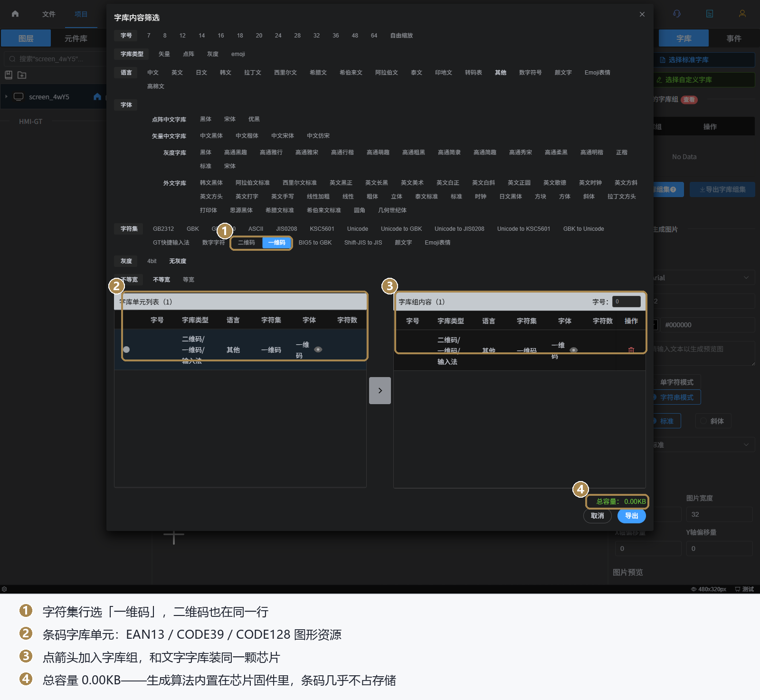Screen dimensions: 760x700
Task: Open the Arial font dropdown
Action: (x=703, y=278)
